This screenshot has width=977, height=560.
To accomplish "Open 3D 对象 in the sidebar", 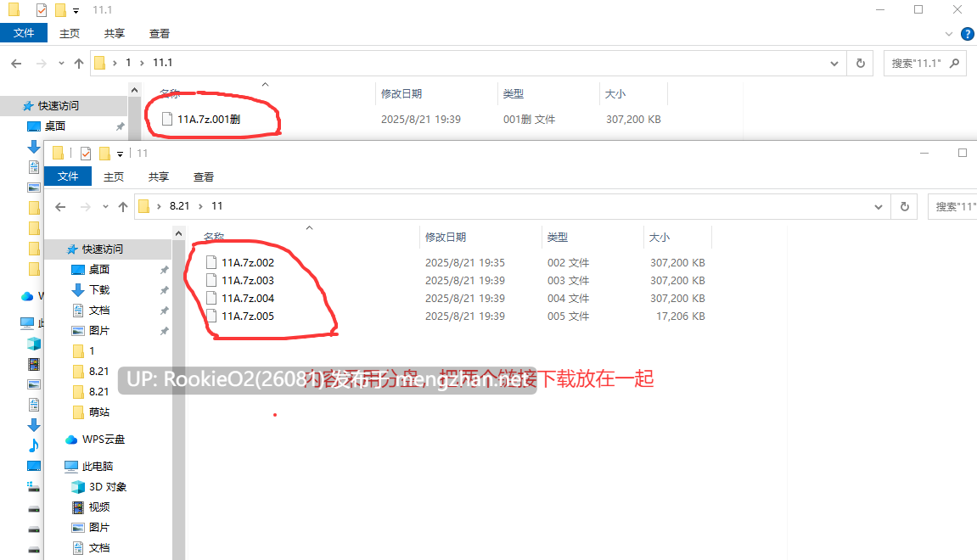I will (107, 487).
